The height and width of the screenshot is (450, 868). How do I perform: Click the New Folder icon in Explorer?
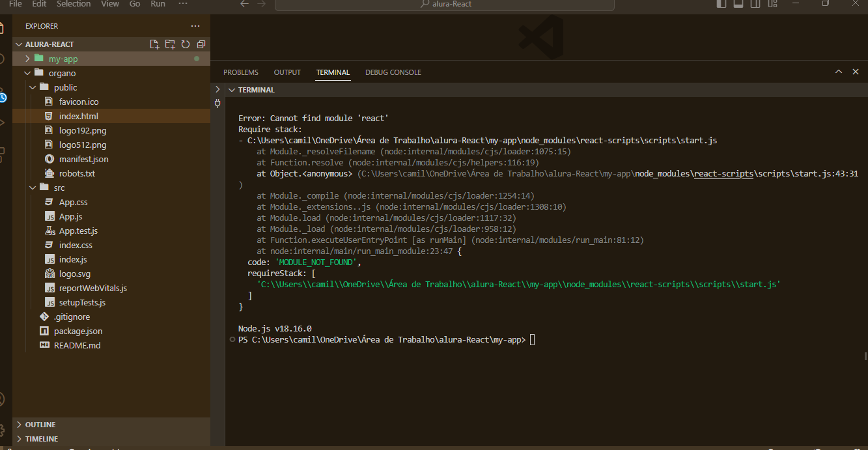tap(170, 44)
